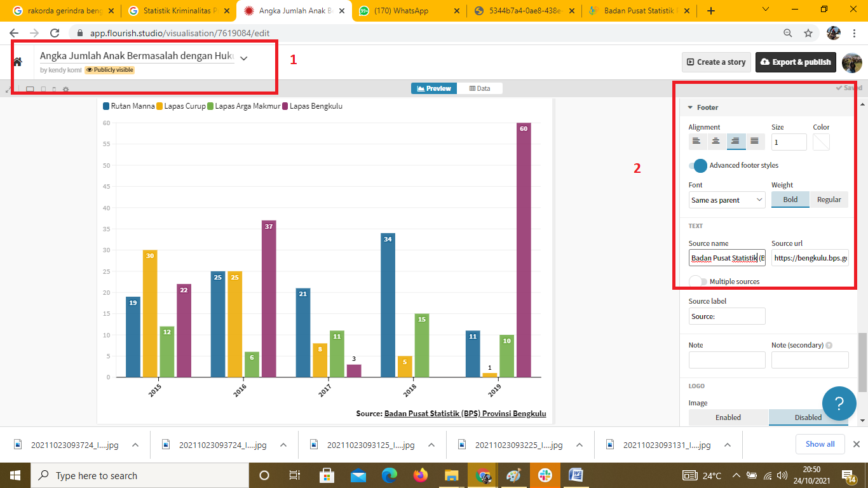The height and width of the screenshot is (488, 868).
Task: Click the mobile preview size icon
Action: [x=53, y=90]
